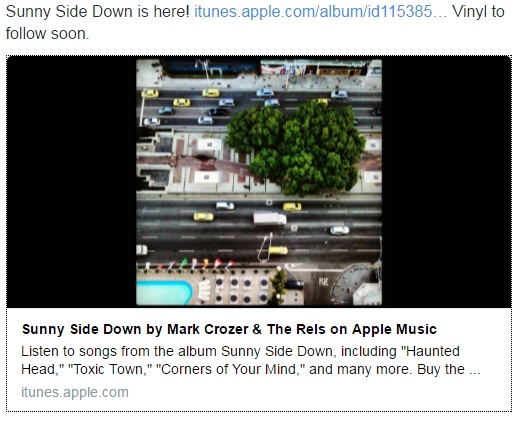Click the Sunny Side Down album cover thumbnail

click(259, 182)
